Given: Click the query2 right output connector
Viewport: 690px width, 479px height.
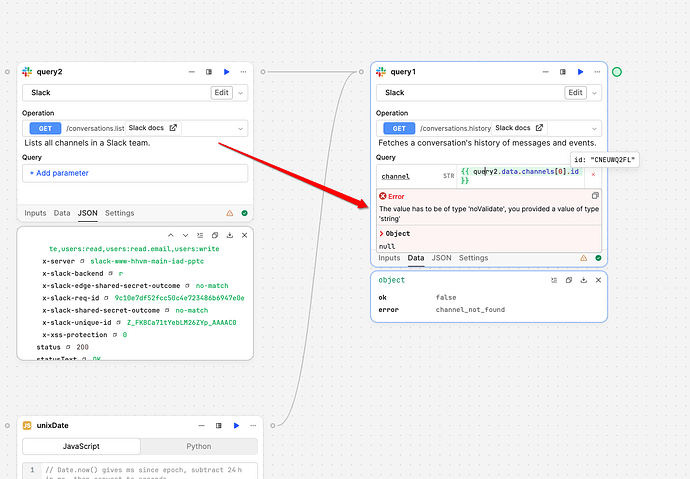Looking at the screenshot, I should coord(263,72).
